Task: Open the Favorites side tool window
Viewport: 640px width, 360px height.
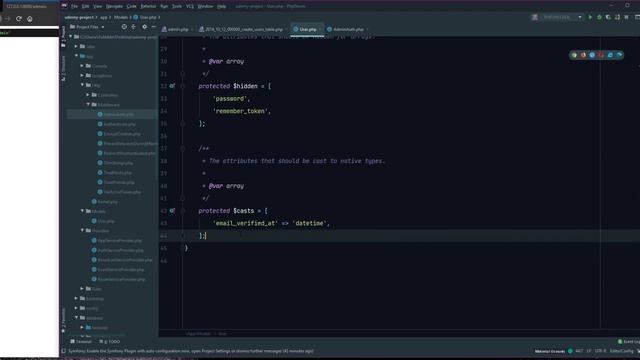Action: tap(63, 320)
